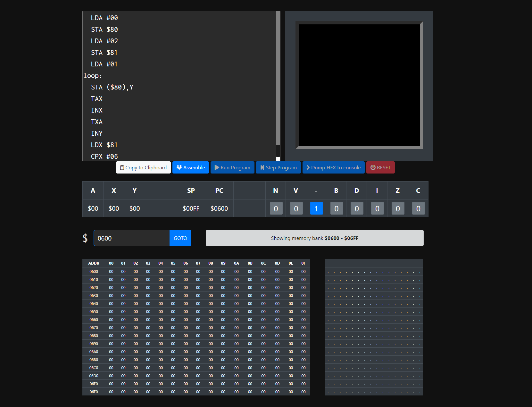Image resolution: width=532 pixels, height=407 pixels.
Task: Toggle the B break flag bit
Action: (x=337, y=208)
